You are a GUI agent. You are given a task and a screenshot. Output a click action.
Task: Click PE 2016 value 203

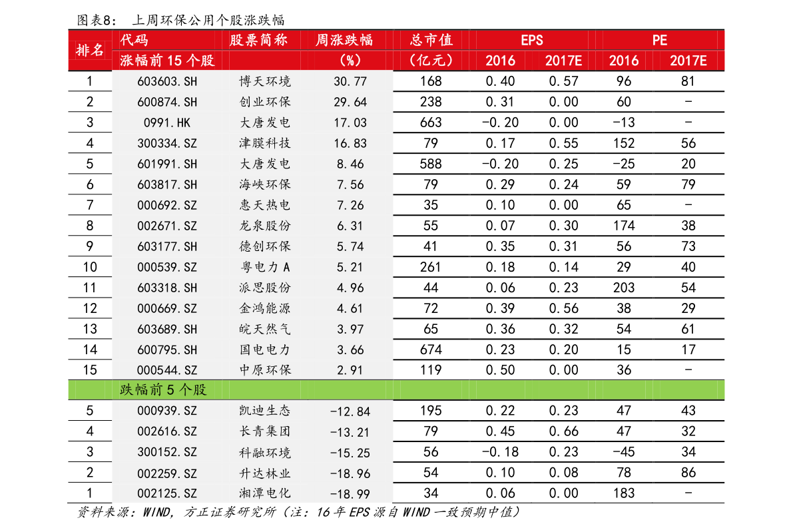[624, 288]
